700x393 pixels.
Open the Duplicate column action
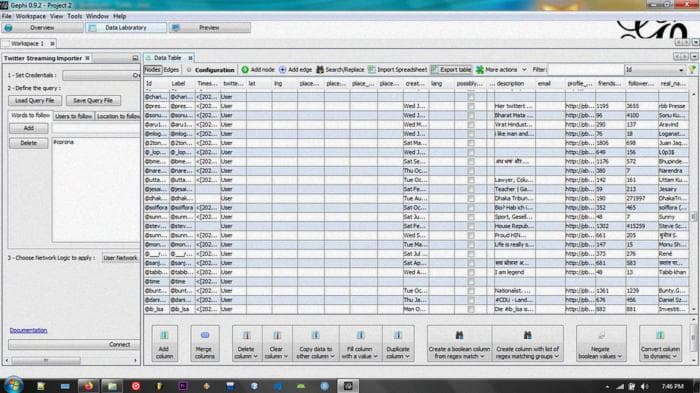tap(398, 343)
